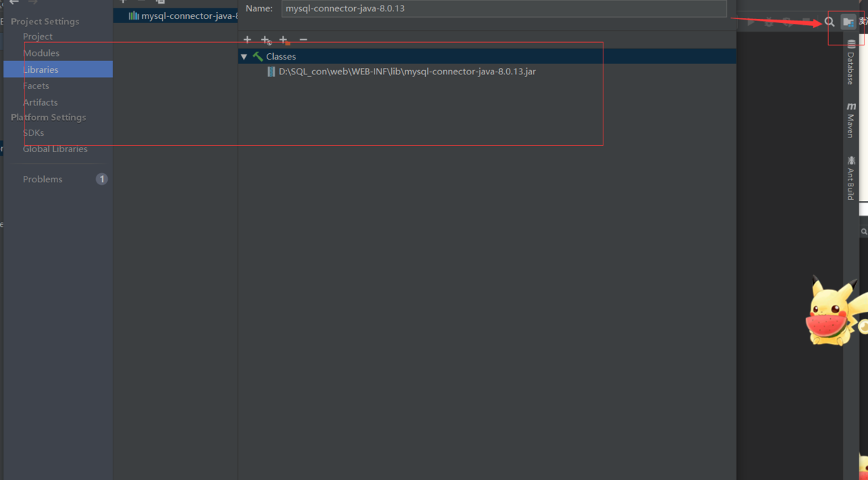Open Project Structure toolbar icon
This screenshot has width=868, height=480.
(848, 22)
